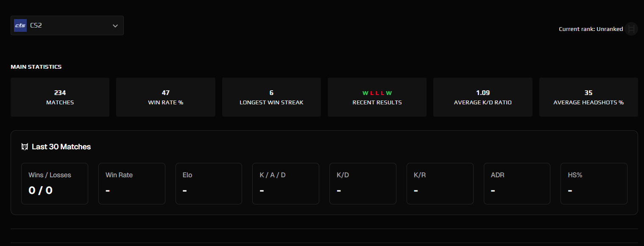Click the rank ladder icon next to Unranked

pos(631,29)
